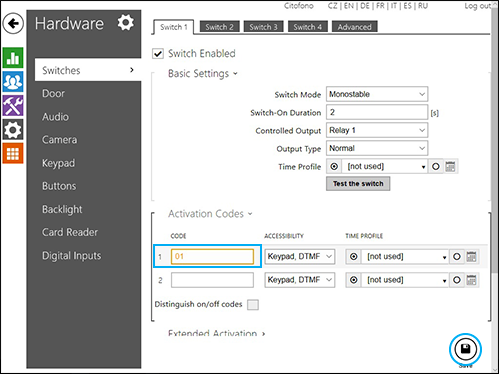Click the Log out link
Viewport: 499px width, 374px height.
[478, 6]
